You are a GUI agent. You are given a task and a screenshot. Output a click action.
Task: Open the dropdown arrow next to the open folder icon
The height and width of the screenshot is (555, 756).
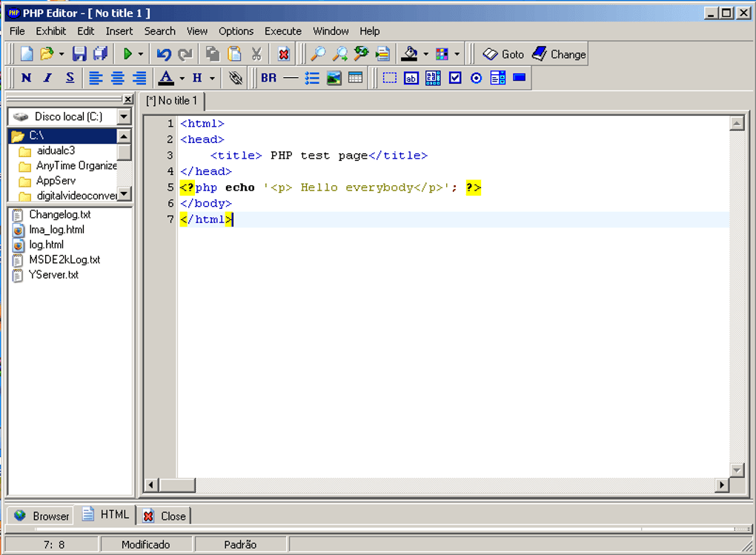tap(62, 54)
